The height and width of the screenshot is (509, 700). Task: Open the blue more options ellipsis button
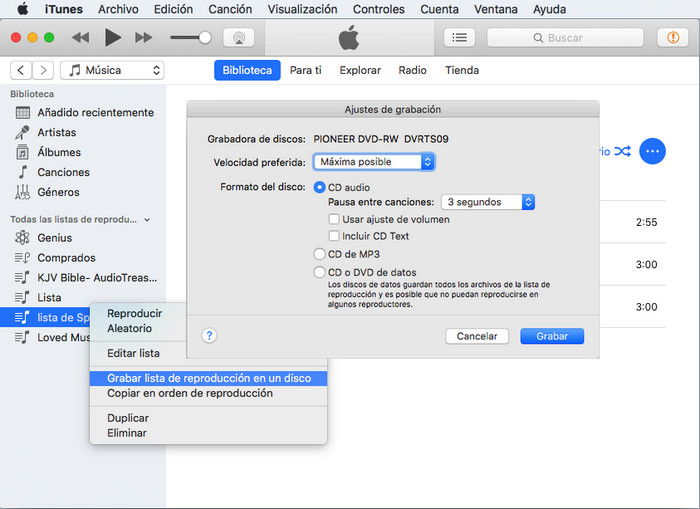(x=652, y=151)
